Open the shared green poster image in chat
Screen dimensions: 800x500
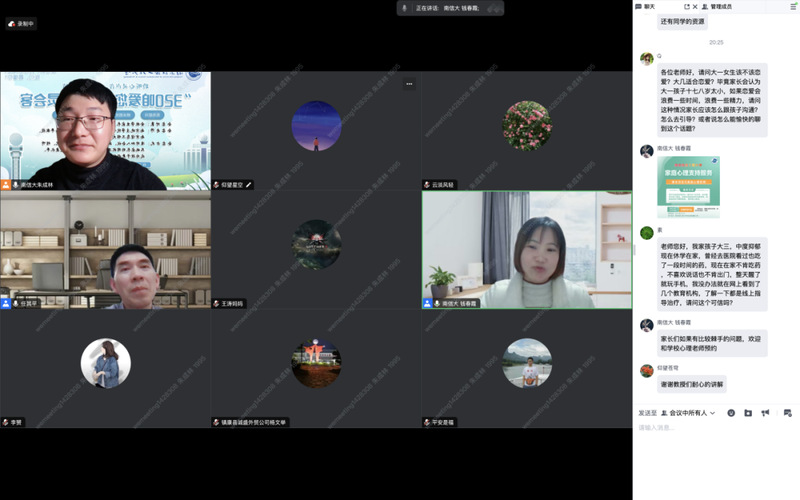point(688,187)
